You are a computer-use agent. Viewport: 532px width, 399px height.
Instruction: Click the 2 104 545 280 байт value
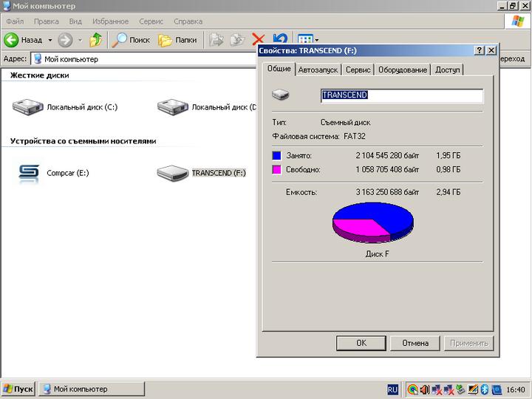387,156
